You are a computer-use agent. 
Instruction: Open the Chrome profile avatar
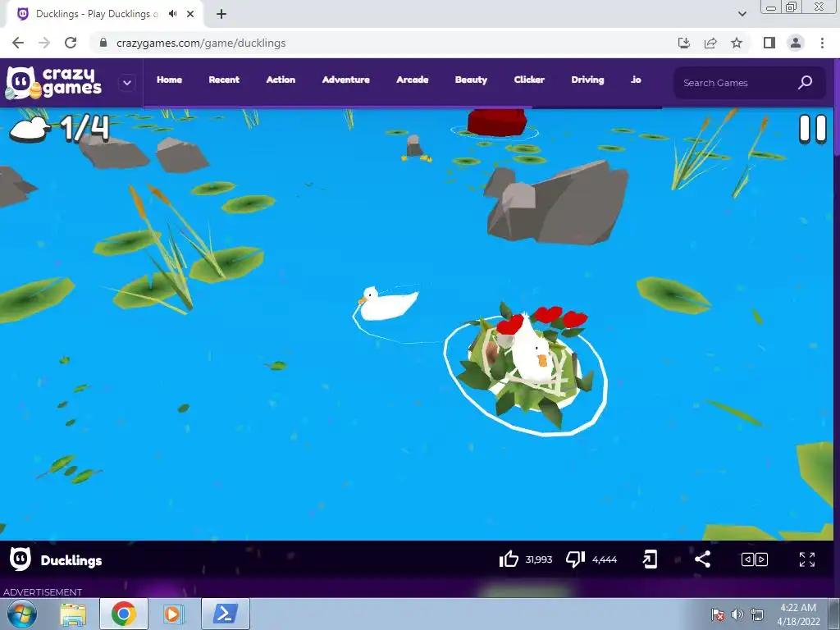click(796, 43)
